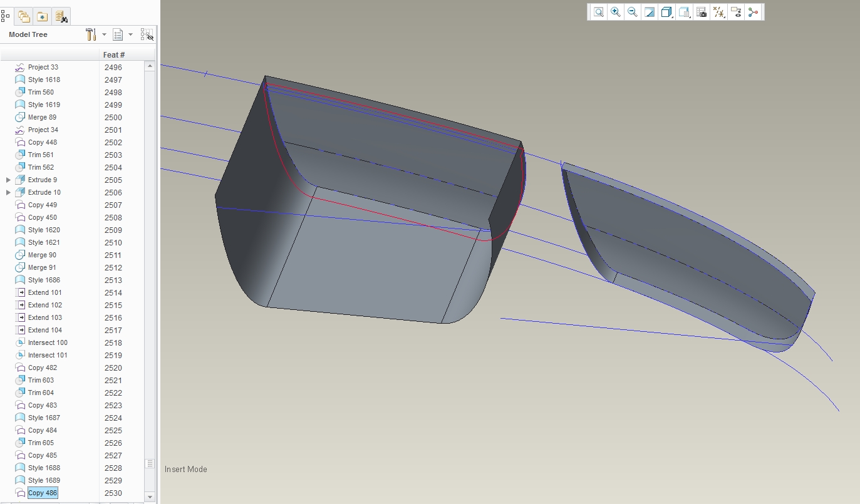Expand the Extrude 10 feature
Screen dimensions: 860x504
pos(8,192)
